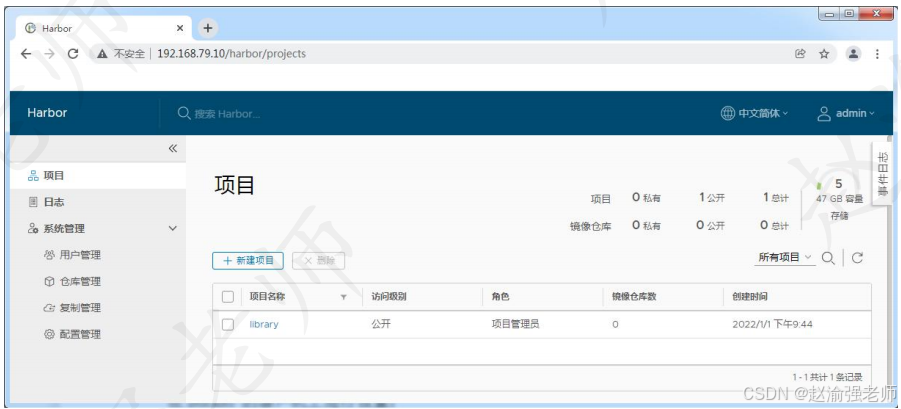Image resolution: width=901 pixels, height=409 pixels.
Task: Select 系统管理 in the sidebar
Action: [64, 229]
